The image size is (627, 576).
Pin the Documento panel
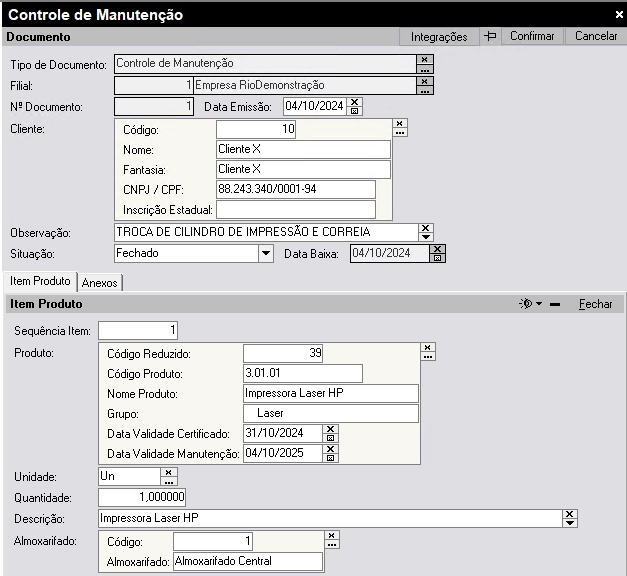tap(490, 36)
